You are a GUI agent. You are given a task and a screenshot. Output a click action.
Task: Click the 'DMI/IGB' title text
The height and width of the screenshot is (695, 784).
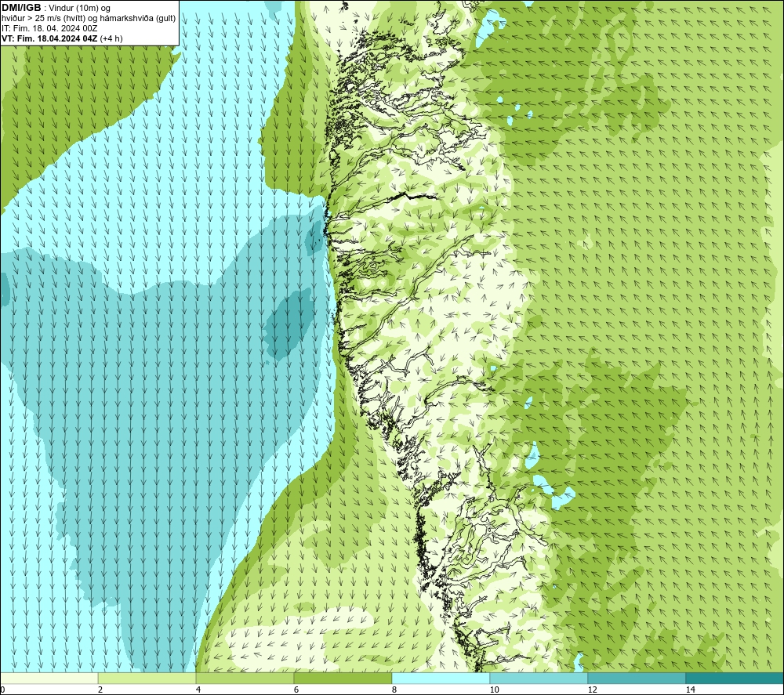pos(21,8)
